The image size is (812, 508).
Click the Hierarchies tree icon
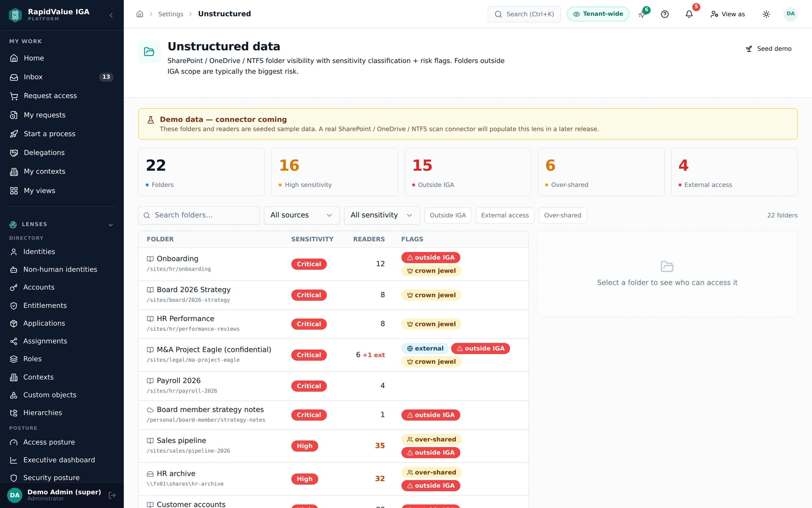13,412
